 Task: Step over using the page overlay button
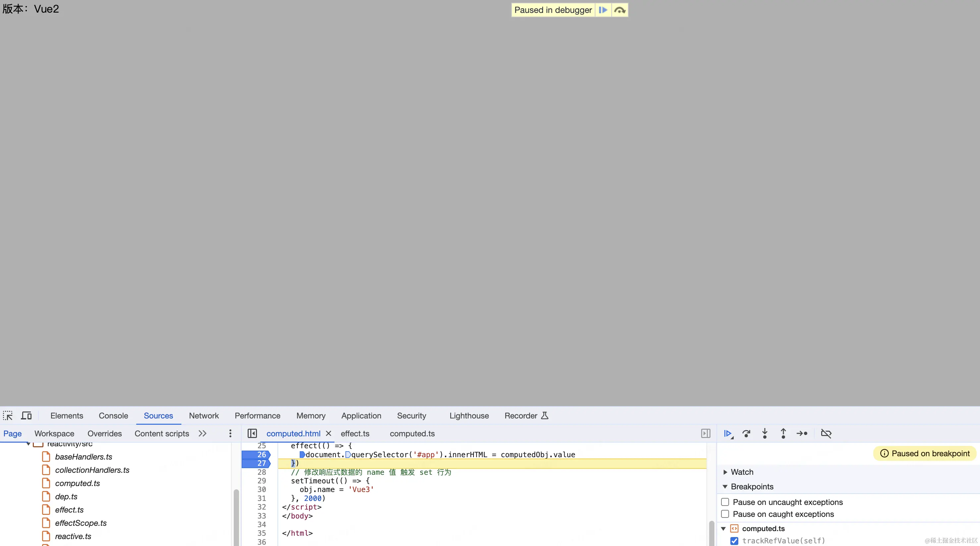click(620, 10)
